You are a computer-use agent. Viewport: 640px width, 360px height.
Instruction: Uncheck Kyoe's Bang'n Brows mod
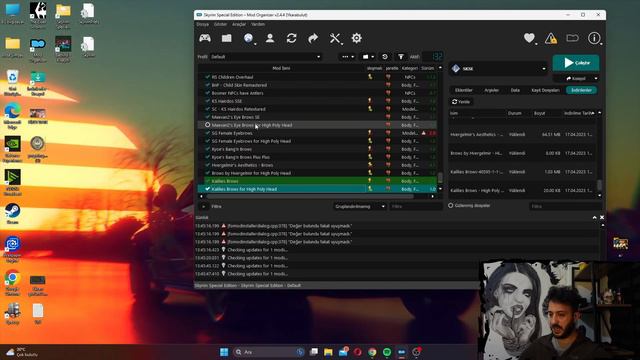point(207,149)
